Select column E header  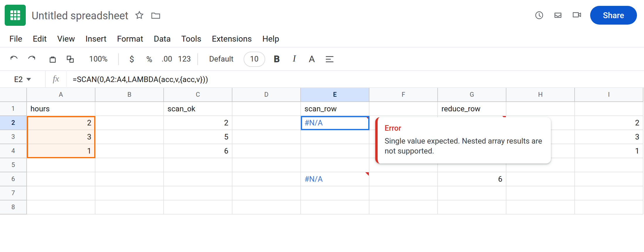335,94
